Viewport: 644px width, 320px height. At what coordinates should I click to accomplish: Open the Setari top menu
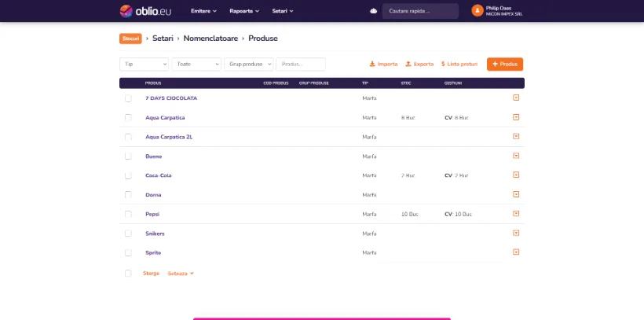pyautogui.click(x=283, y=11)
